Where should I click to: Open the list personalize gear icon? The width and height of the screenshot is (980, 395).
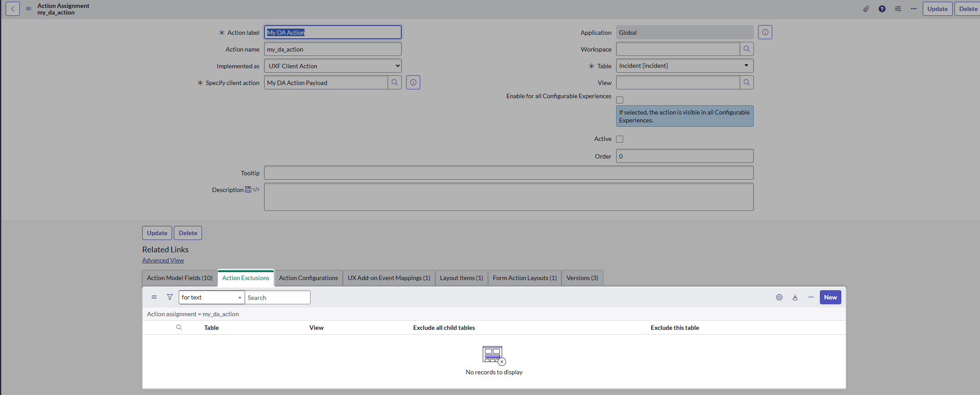(x=779, y=297)
